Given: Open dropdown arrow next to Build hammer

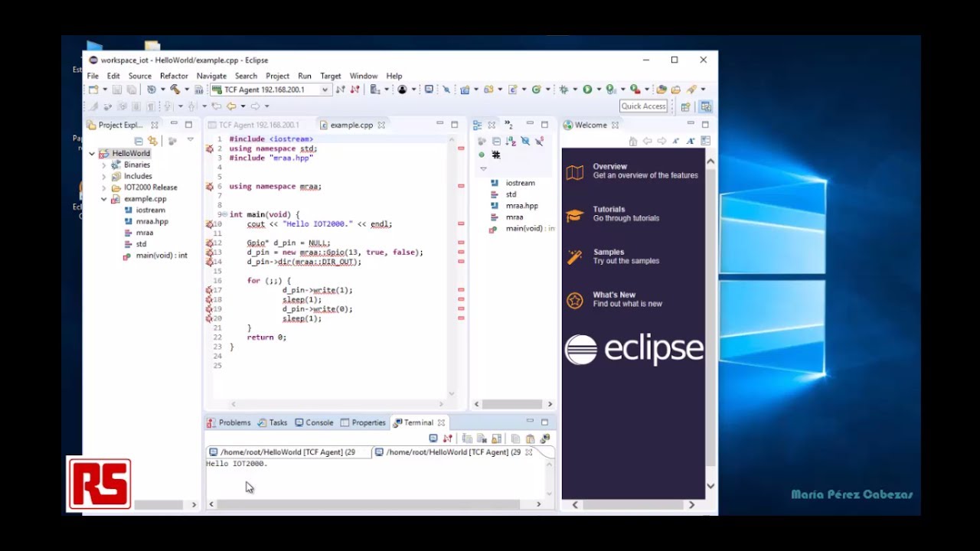Looking at the screenshot, I should [186, 90].
